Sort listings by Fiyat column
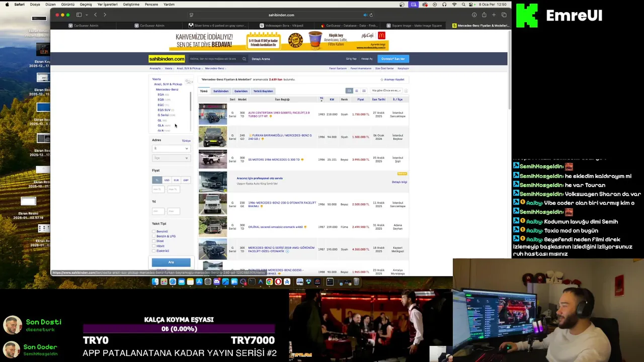Image resolution: width=644 pixels, height=362 pixels. tap(361, 100)
